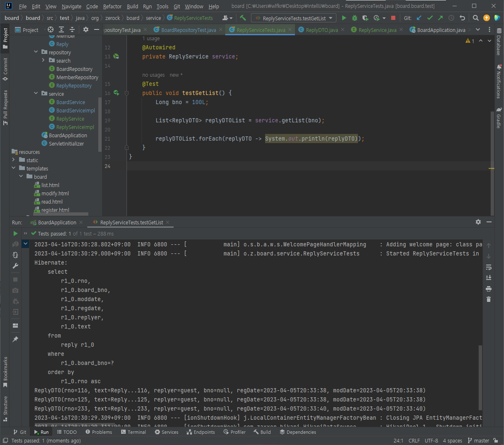Click the Git push arrow icon
The height and width of the screenshot is (445, 504).
point(441,18)
